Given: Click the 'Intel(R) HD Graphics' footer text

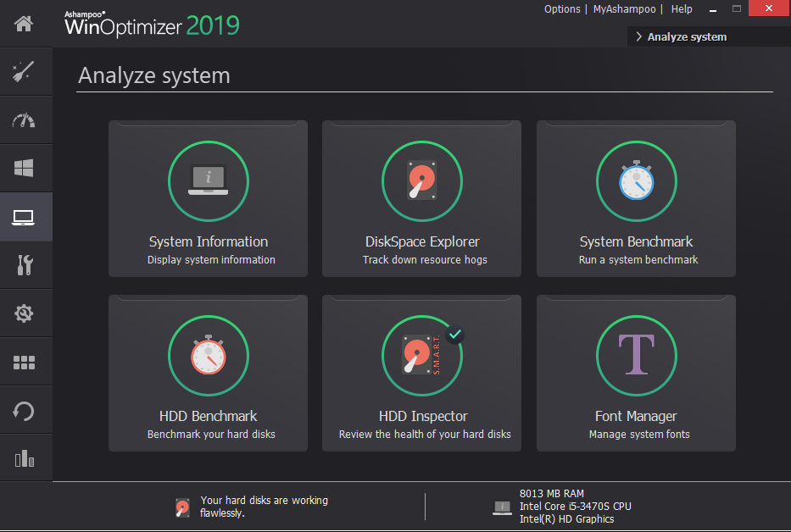Looking at the screenshot, I should (567, 519).
